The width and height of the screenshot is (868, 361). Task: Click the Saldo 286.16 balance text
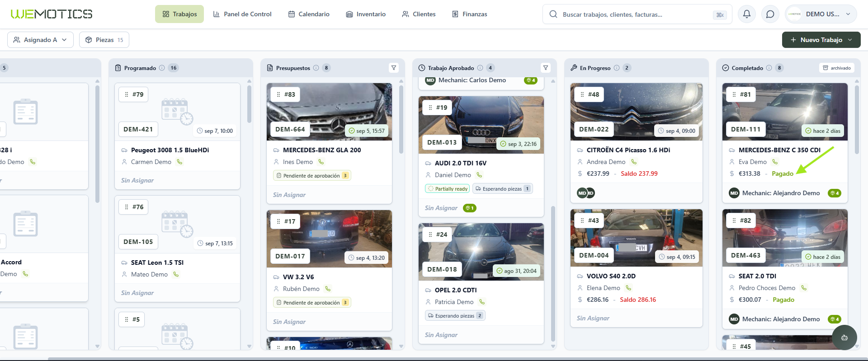click(638, 300)
